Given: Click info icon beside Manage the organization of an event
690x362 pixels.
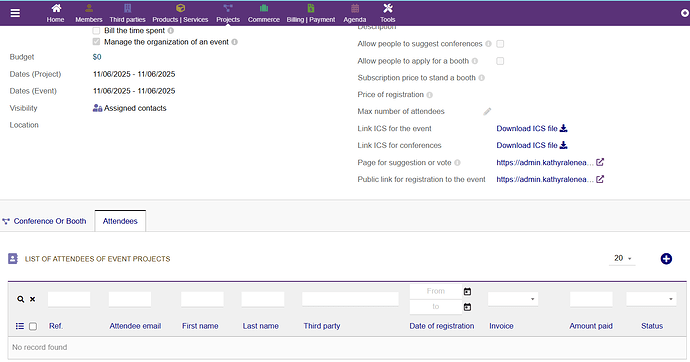Looking at the screenshot, I should 235,42.
